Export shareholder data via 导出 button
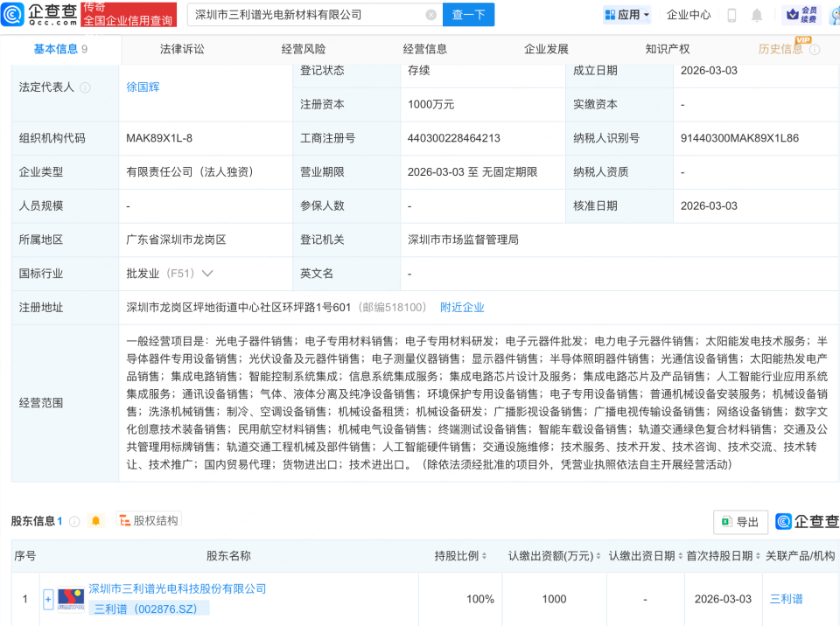The height and width of the screenshot is (626, 840). (x=739, y=521)
